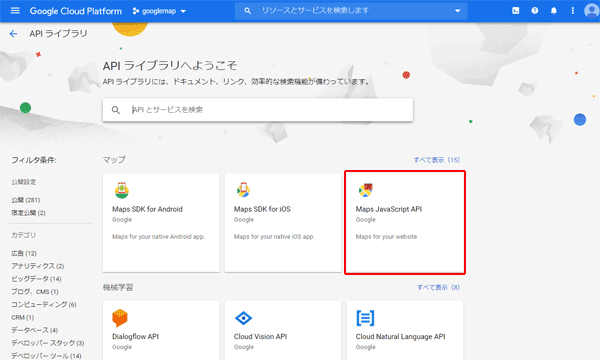Open the Dialogflow API title
600x360 pixels.
(135, 337)
